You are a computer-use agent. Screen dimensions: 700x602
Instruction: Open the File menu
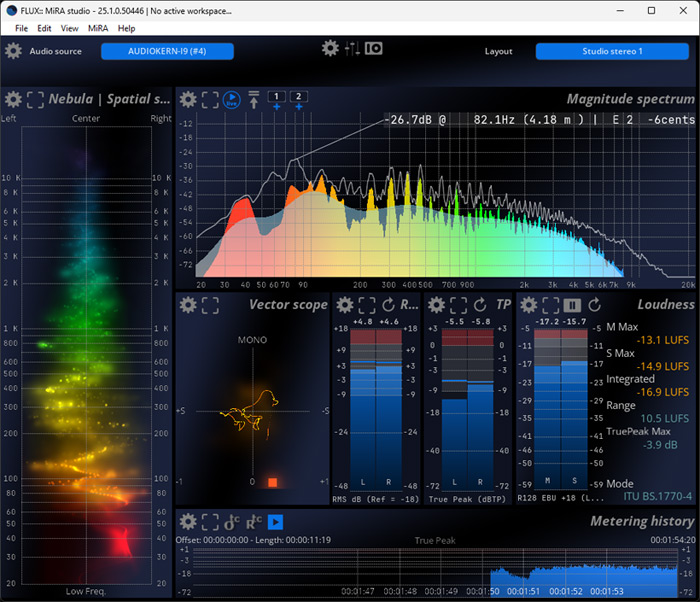[21, 28]
